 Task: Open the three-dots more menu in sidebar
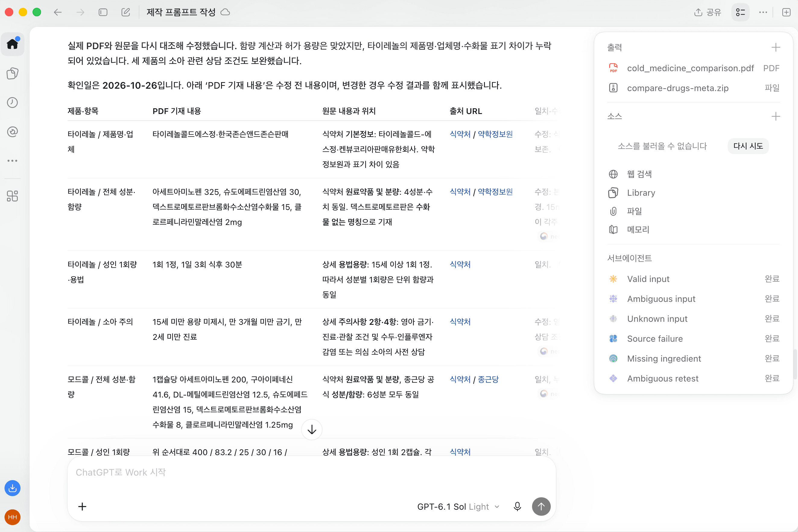tap(13, 161)
